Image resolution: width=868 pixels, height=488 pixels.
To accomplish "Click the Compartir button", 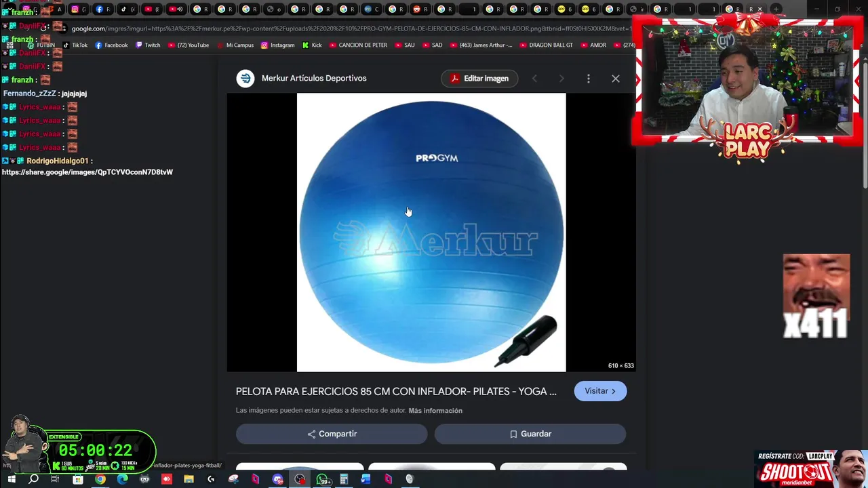I will point(332,434).
